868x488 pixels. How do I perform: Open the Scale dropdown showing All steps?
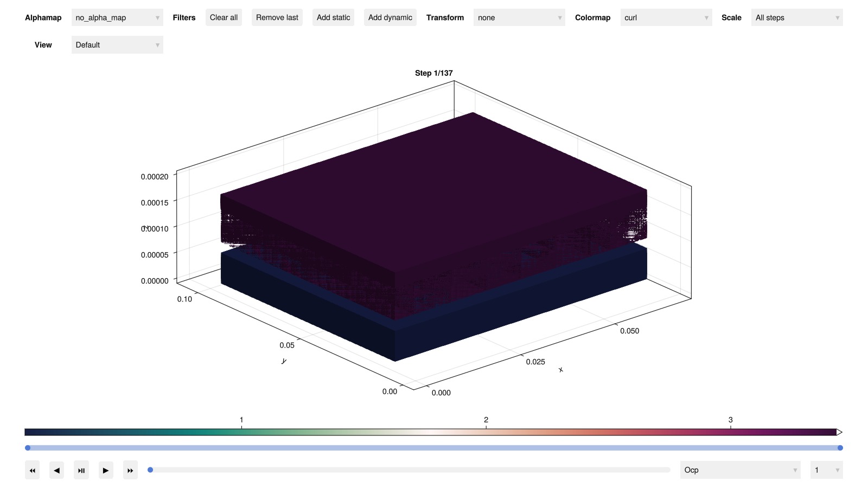[x=797, y=17]
